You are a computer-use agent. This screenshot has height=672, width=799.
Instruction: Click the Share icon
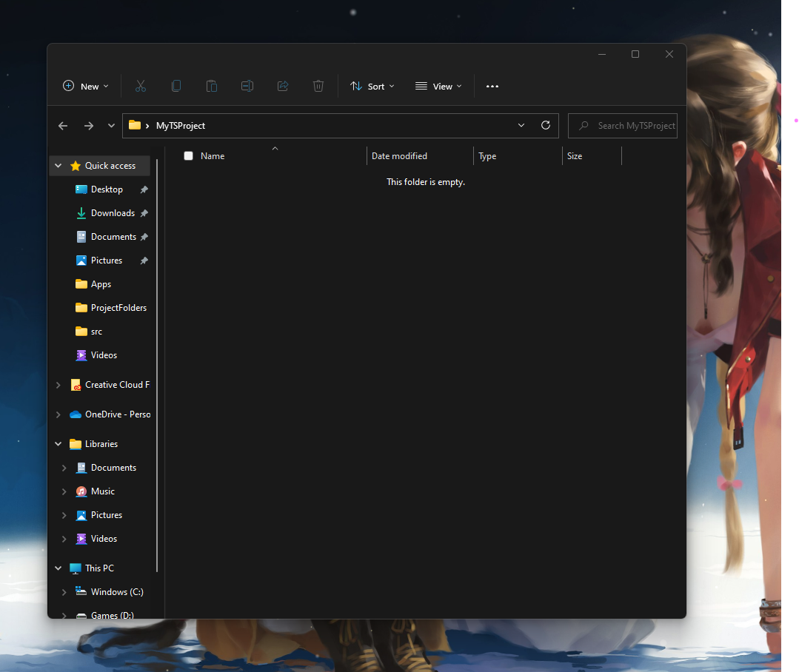pos(283,86)
